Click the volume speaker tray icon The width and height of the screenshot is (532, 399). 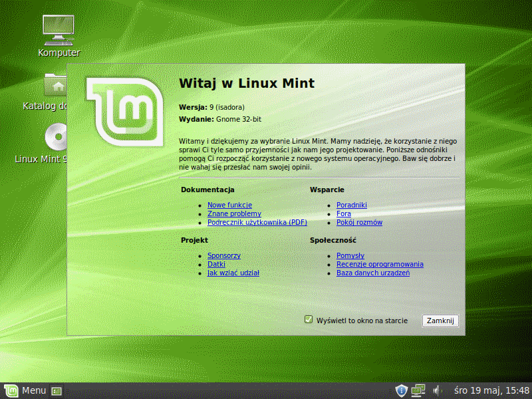coord(438,390)
